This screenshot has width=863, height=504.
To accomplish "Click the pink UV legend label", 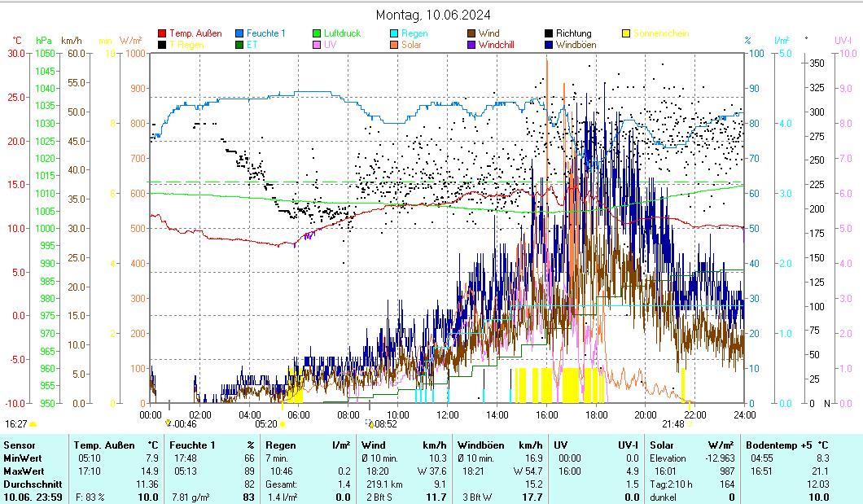I will [330, 45].
